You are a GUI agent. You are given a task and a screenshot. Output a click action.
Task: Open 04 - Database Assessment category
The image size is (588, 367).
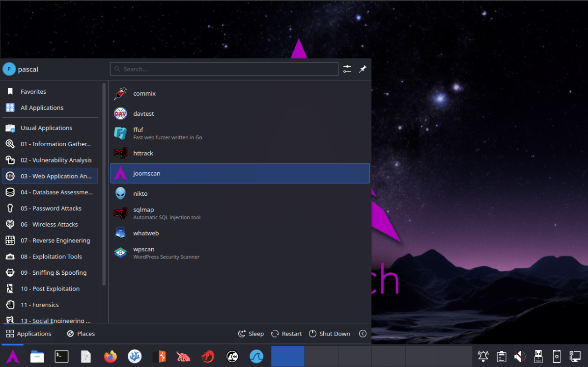tap(50, 192)
